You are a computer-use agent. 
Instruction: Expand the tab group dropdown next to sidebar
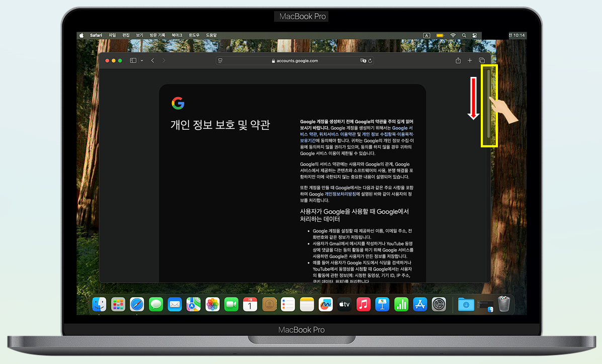tap(142, 61)
